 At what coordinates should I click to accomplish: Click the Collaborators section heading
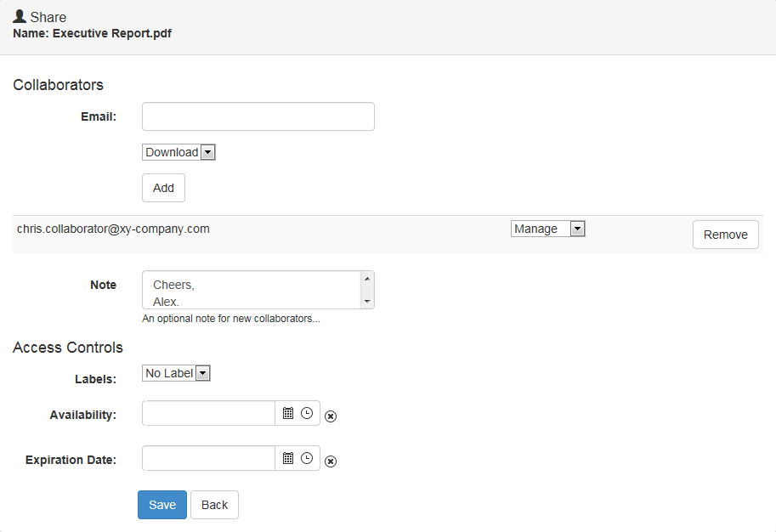[x=58, y=85]
